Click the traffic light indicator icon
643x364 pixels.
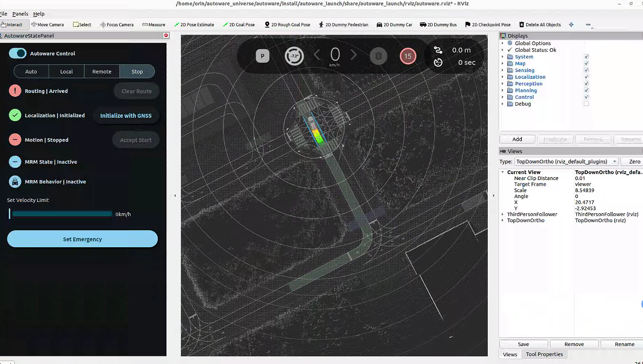378,56
